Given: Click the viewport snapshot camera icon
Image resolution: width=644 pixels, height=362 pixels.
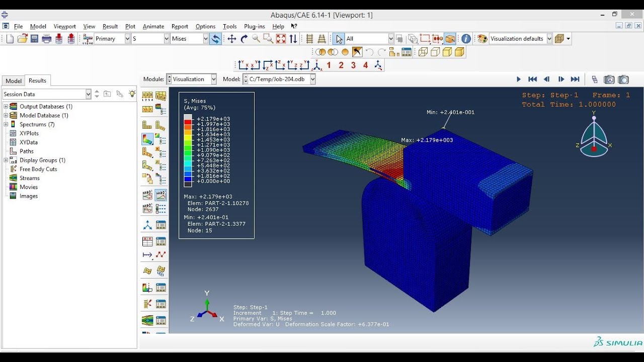Looking at the screenshot, I should coord(623,79).
